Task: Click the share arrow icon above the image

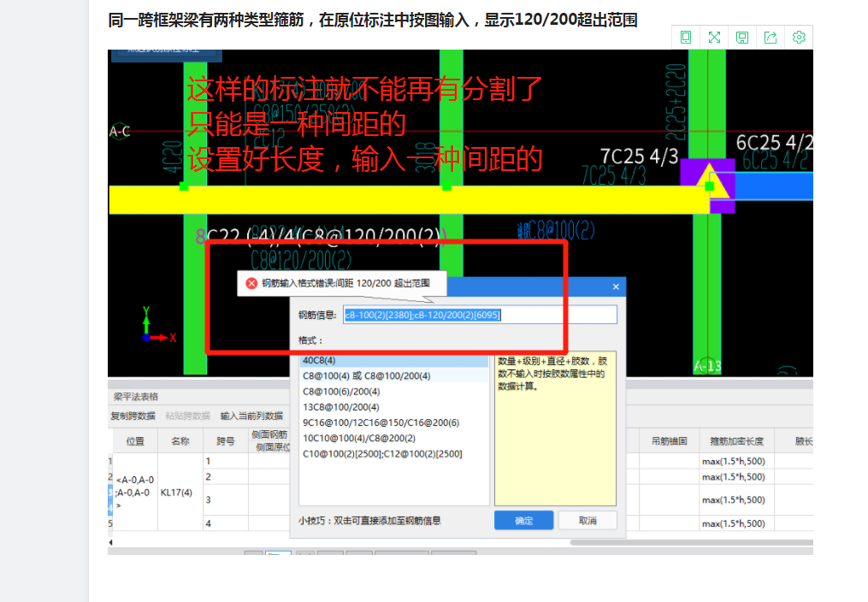Action: (771, 37)
